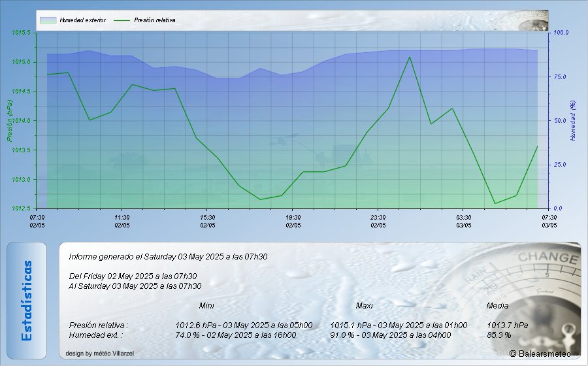The width and height of the screenshot is (588, 366).
Task: Click the 'Humedad (%)' axis title
Action: click(x=572, y=121)
